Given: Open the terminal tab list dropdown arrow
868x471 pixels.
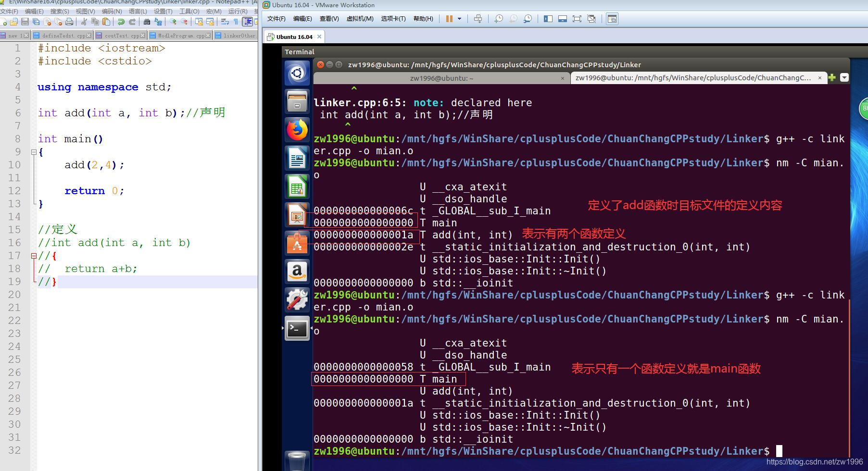Looking at the screenshot, I should (844, 77).
